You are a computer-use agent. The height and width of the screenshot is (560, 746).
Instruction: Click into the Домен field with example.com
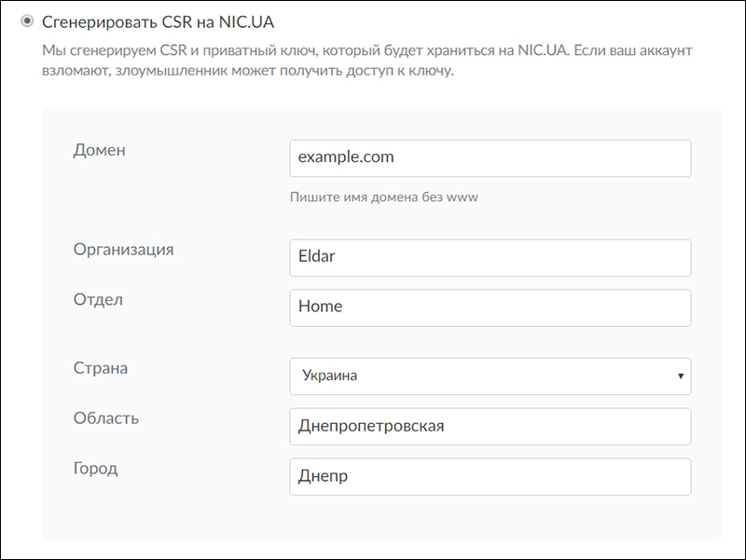tap(490, 157)
